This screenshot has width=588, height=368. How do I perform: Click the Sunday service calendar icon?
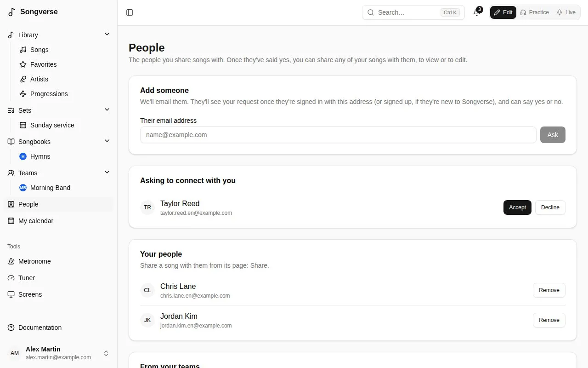[23, 125]
